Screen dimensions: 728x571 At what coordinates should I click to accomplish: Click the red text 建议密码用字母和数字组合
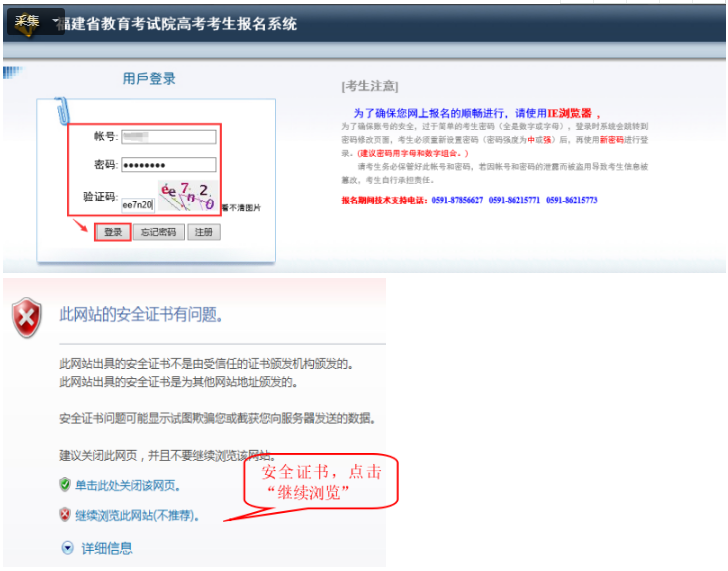tap(413, 153)
